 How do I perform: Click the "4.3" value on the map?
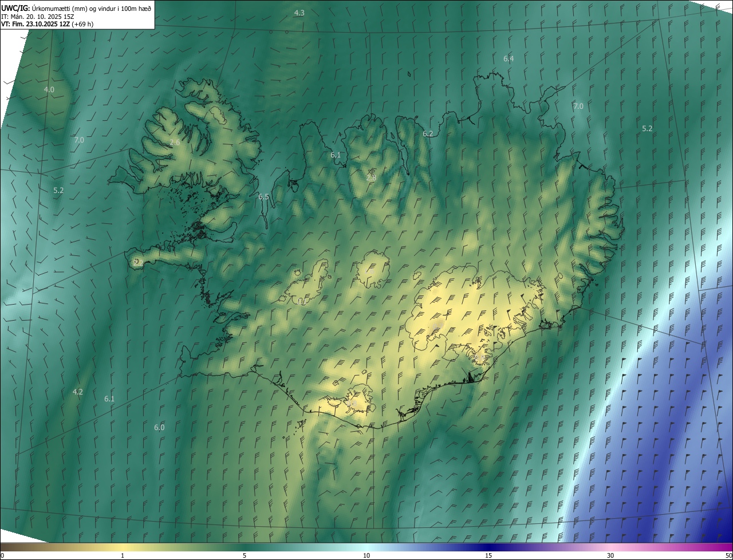299,13
